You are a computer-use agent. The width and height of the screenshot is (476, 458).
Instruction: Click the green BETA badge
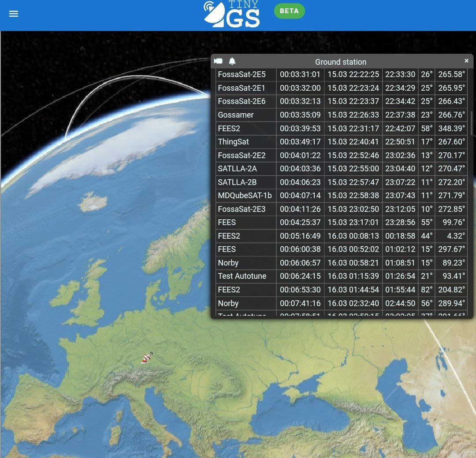tap(289, 11)
